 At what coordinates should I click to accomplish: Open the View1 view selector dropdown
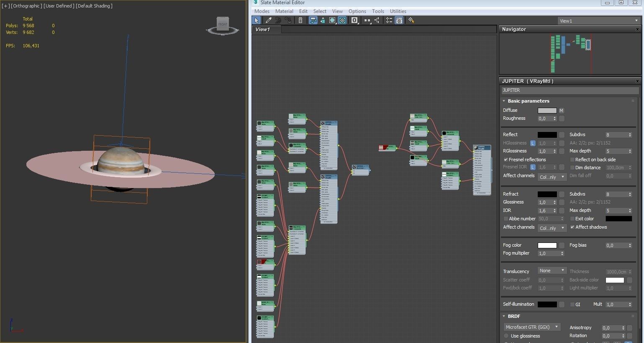(x=599, y=21)
